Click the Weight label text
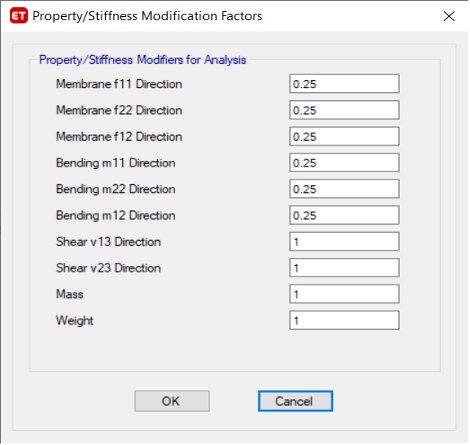The width and height of the screenshot is (470, 445). click(x=75, y=321)
